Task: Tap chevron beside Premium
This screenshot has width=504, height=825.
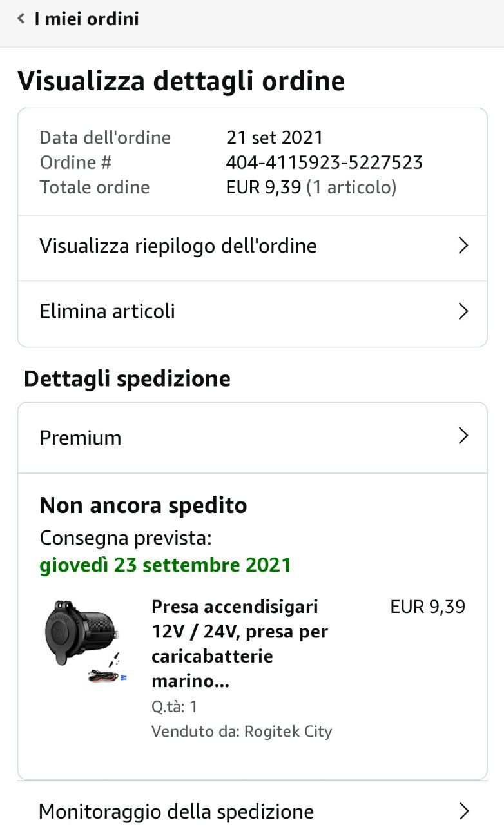Action: 463,436
